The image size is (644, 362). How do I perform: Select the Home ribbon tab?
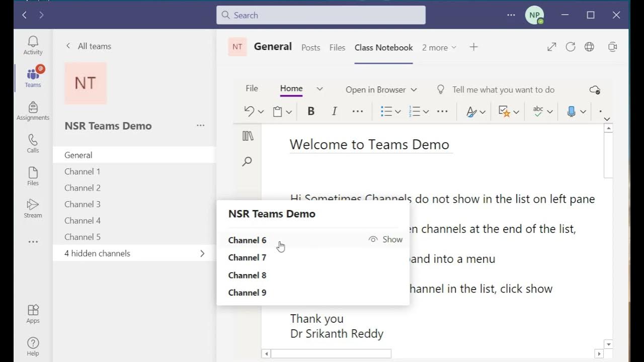point(291,88)
